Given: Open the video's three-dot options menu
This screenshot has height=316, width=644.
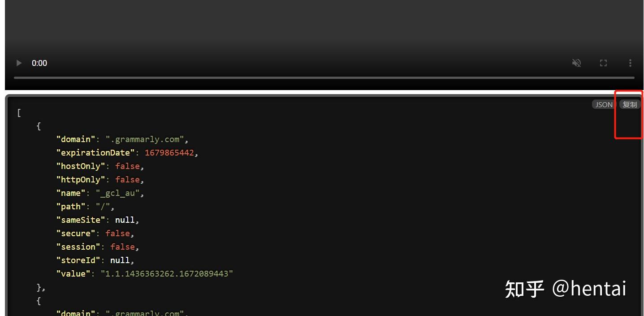Looking at the screenshot, I should pos(630,63).
